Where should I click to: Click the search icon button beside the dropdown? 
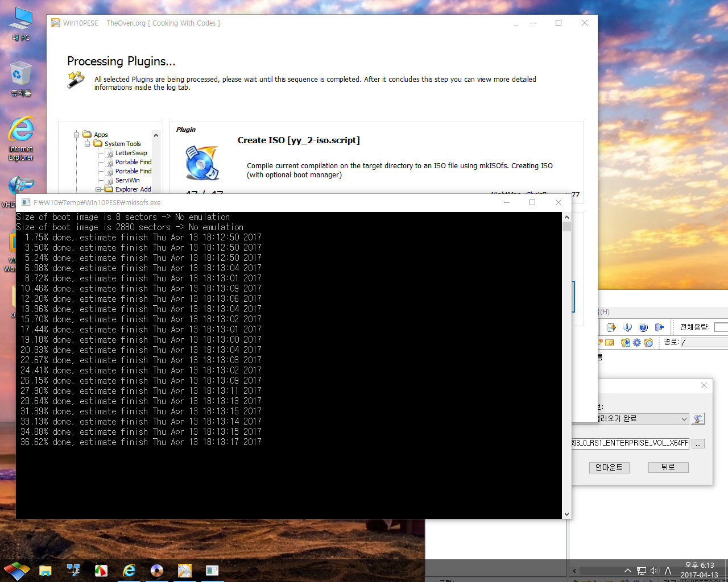point(698,419)
